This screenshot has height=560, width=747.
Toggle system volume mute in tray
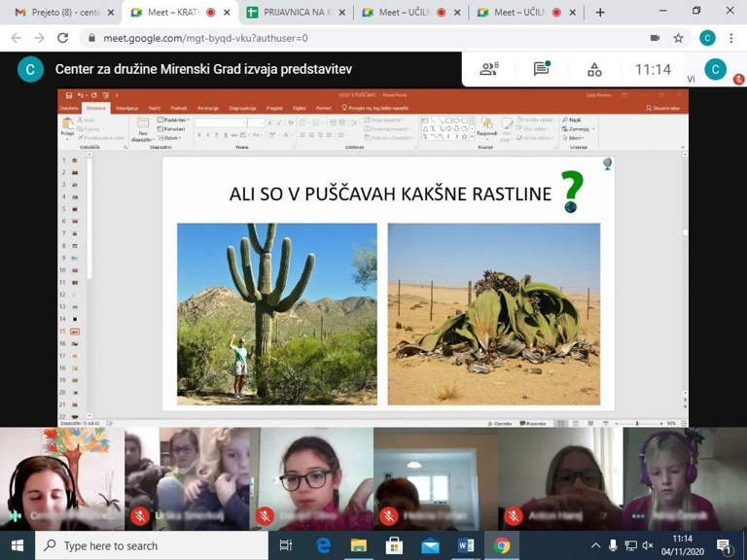[648, 545]
